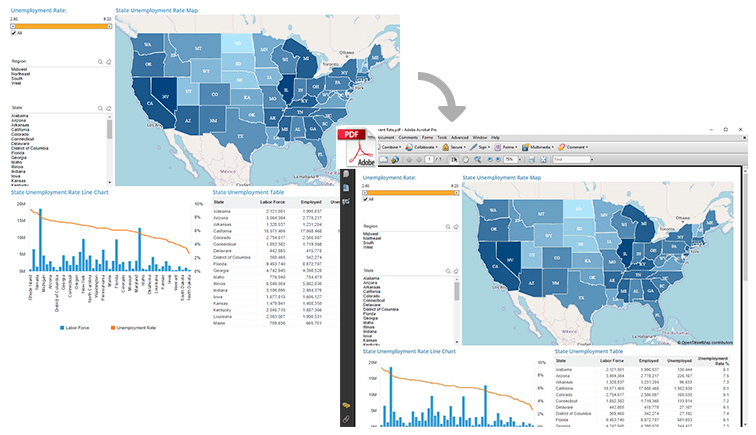Choose the Marquee Zoom tool in Acrobat
756x435 pixels.
pos(478,160)
